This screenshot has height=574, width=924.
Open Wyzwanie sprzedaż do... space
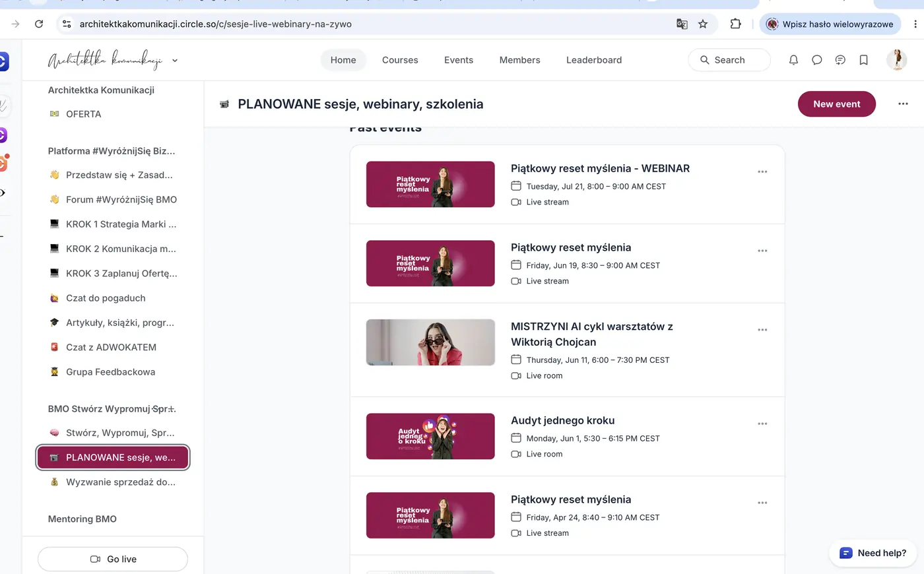[113, 482]
